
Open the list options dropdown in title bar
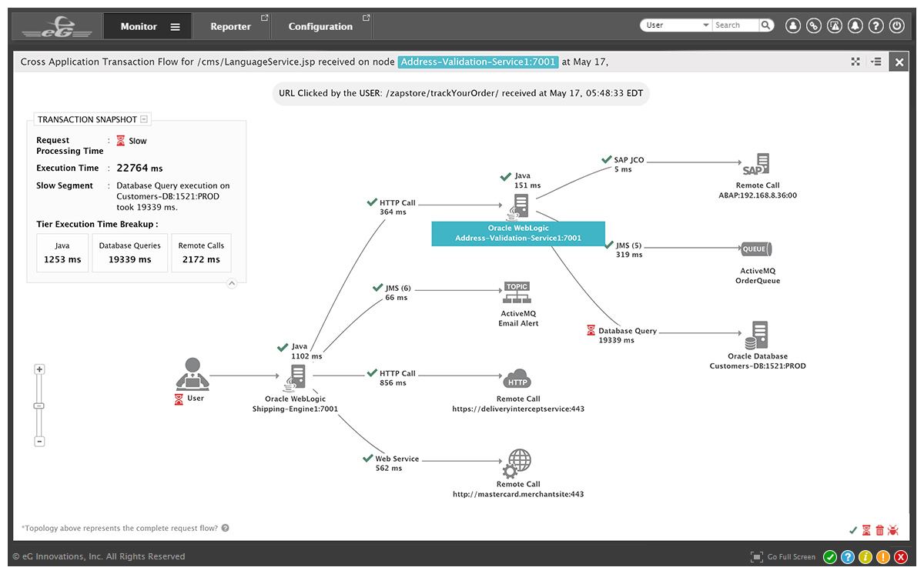(x=875, y=62)
